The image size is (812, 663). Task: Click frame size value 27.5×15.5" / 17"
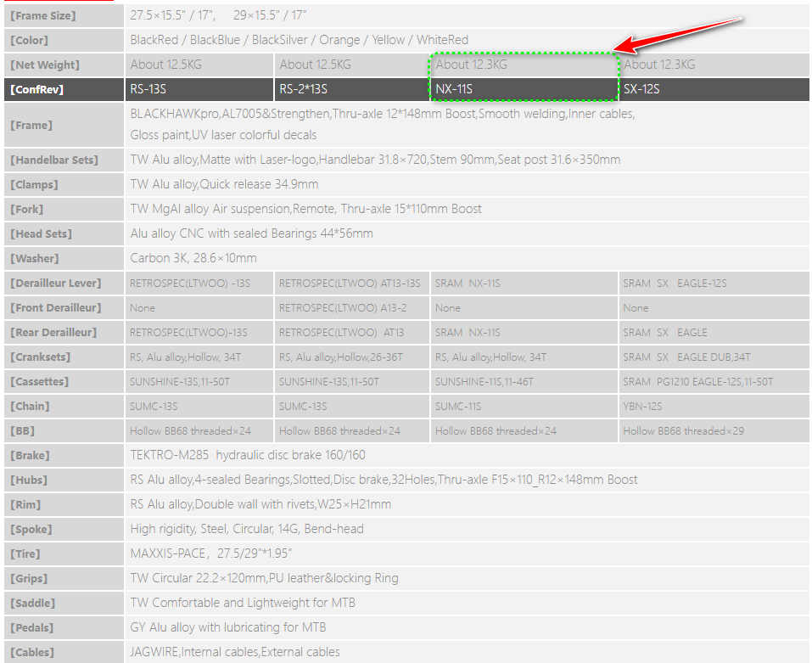tap(172, 15)
